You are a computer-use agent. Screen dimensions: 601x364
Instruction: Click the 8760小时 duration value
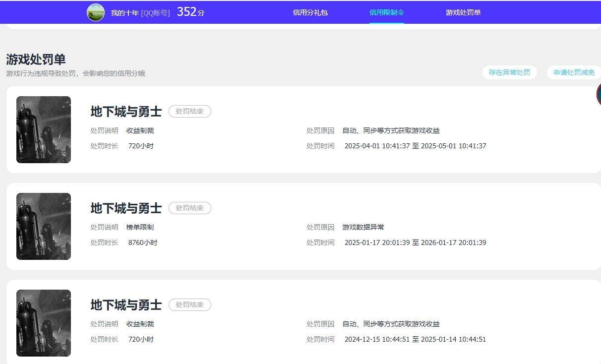(x=143, y=243)
